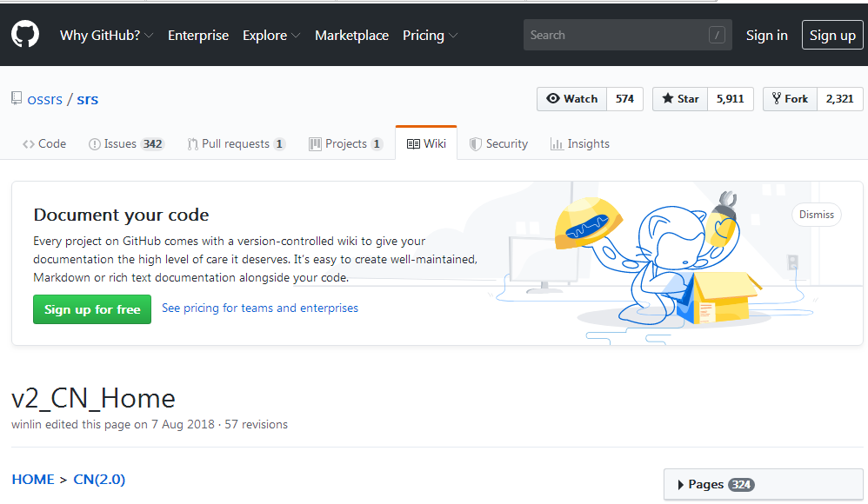868x504 pixels.
Task: Show the 574 watchers count
Action: [624, 99]
